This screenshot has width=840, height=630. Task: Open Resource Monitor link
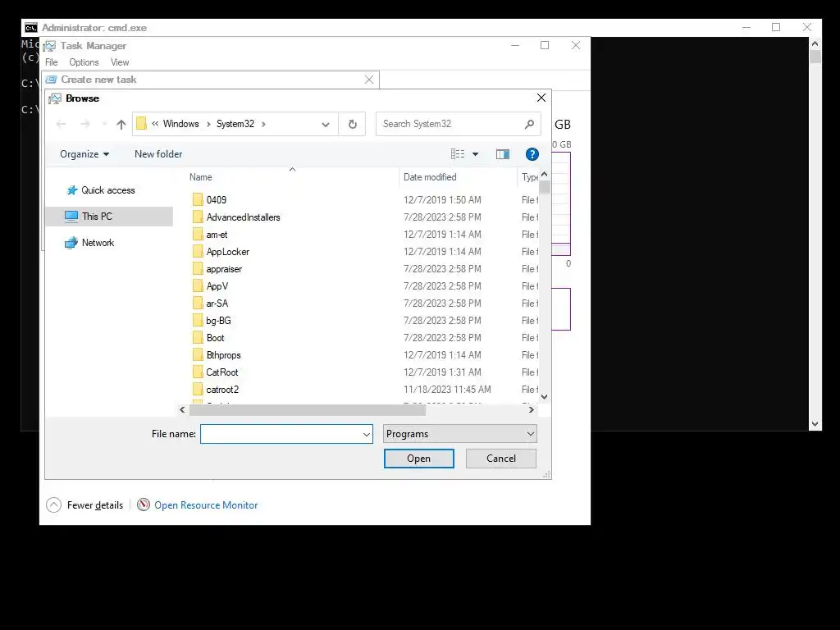point(206,505)
